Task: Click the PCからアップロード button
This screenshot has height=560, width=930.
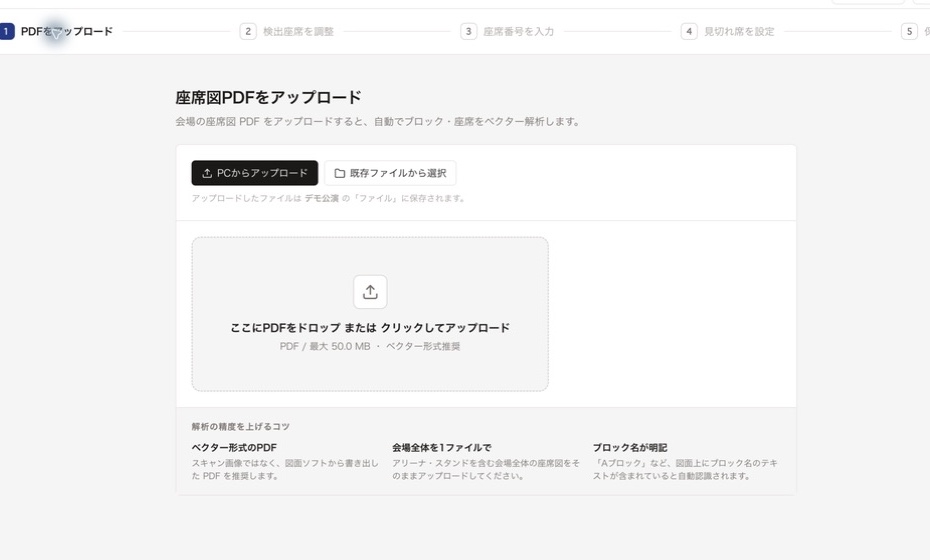Action: click(x=254, y=173)
